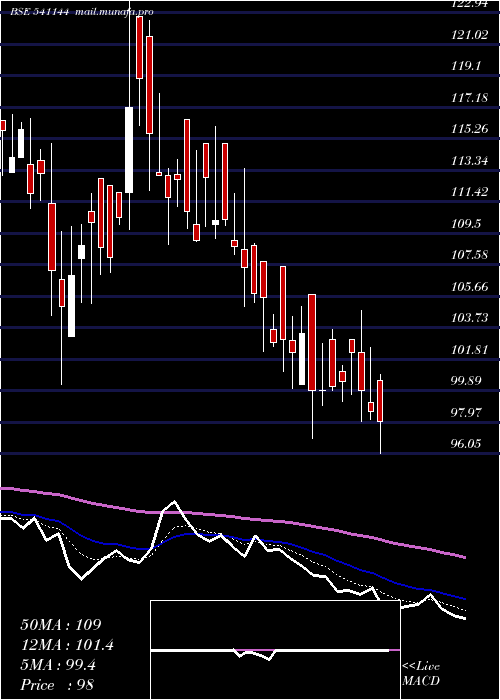
Task: Select the 97.97 price axis label
Action: coord(467,412)
